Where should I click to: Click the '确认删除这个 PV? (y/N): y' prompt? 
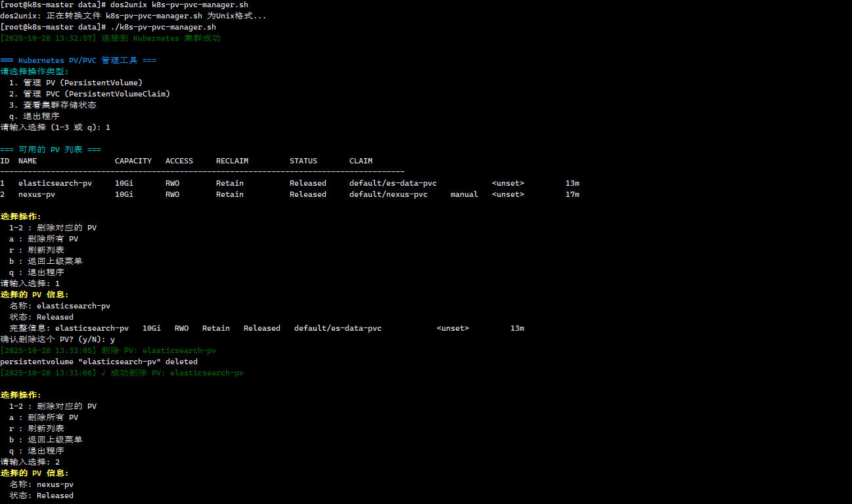[57, 339]
